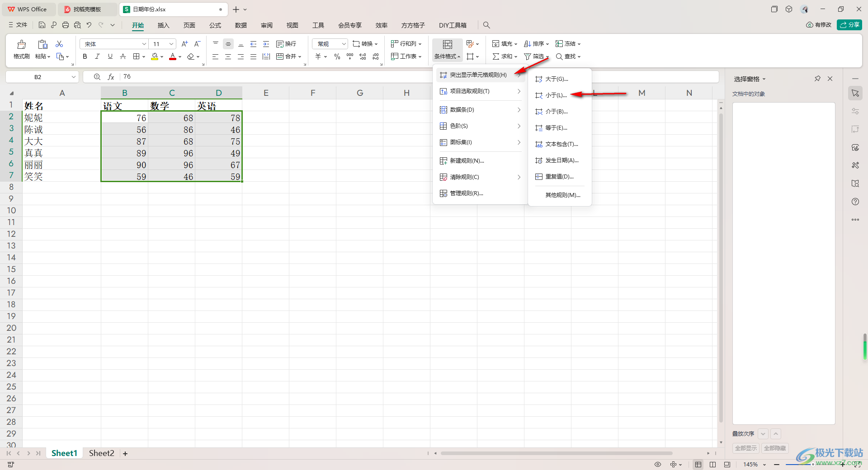
Task: Pin the 选择窗格 selection pane
Action: tap(817, 79)
